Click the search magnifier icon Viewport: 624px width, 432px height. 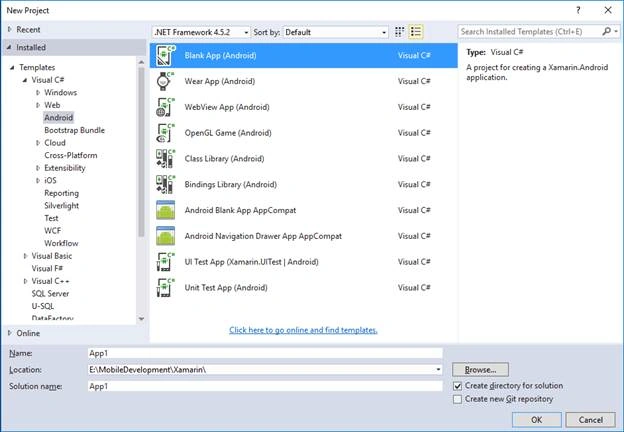(606, 31)
